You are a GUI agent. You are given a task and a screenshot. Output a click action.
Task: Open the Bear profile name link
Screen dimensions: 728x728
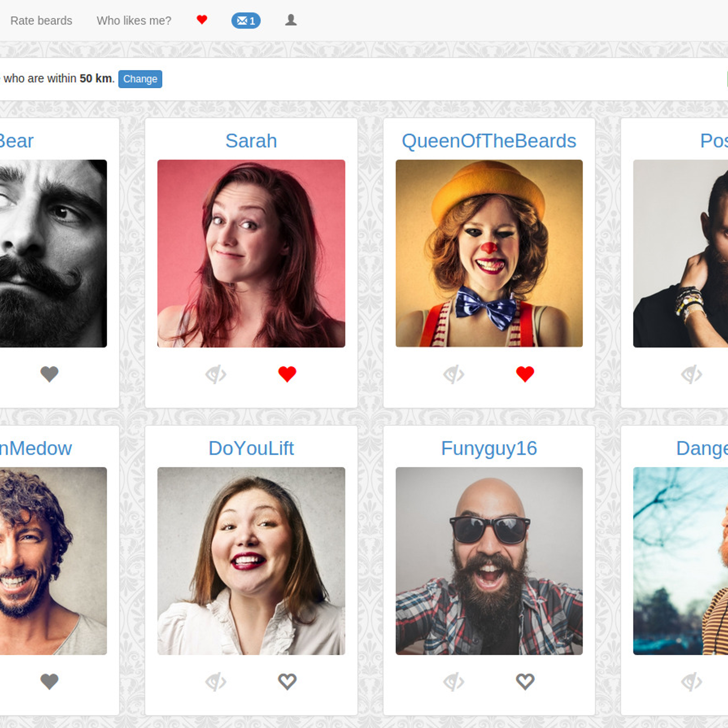(x=17, y=141)
